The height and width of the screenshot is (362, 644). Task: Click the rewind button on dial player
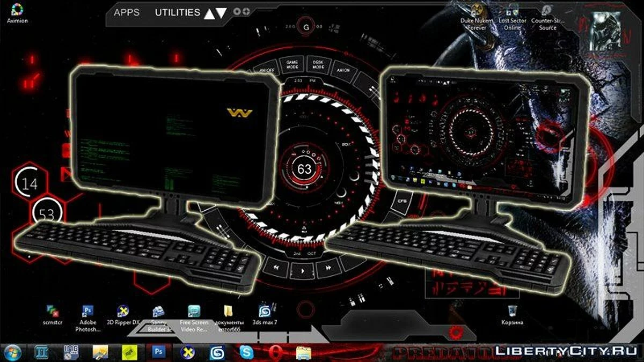pyautogui.click(x=276, y=267)
